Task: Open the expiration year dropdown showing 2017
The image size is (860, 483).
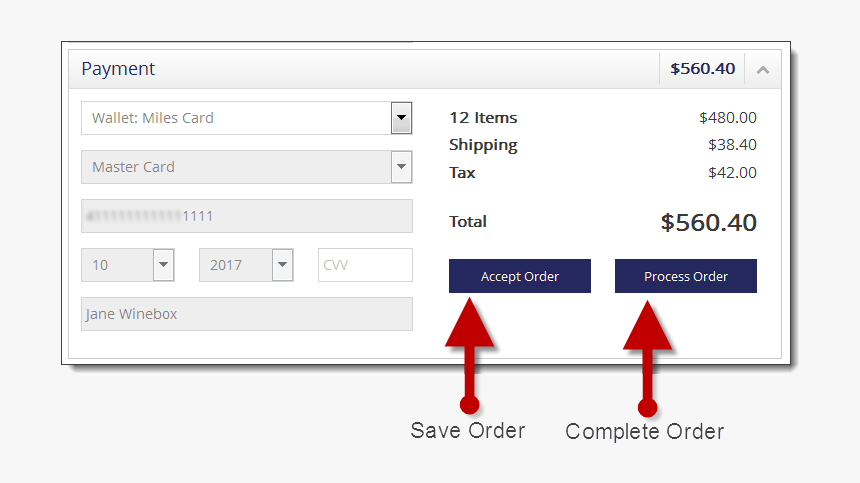Action: click(282, 265)
